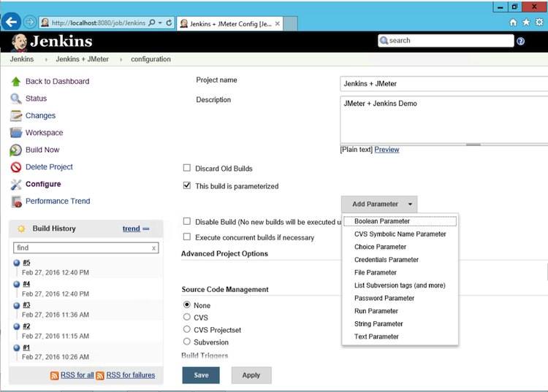Click the Changes notepad icon

coord(16,115)
